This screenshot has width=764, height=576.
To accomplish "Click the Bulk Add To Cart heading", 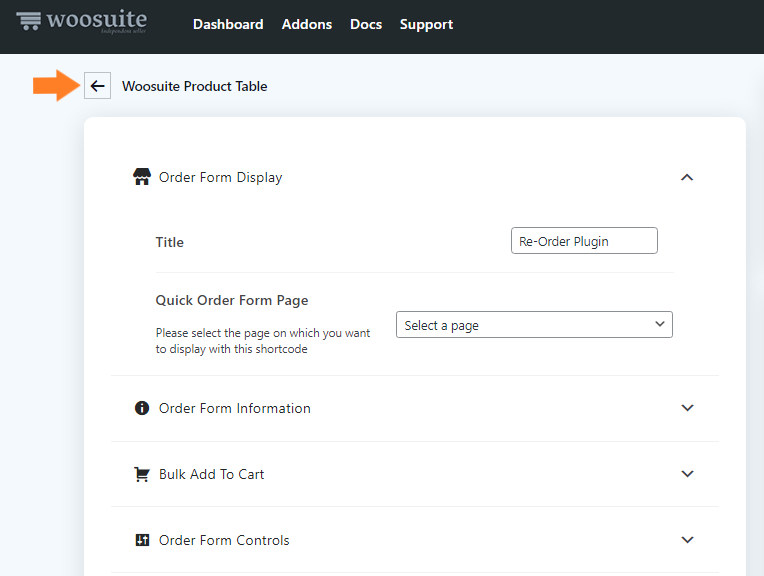I will pyautogui.click(x=211, y=474).
